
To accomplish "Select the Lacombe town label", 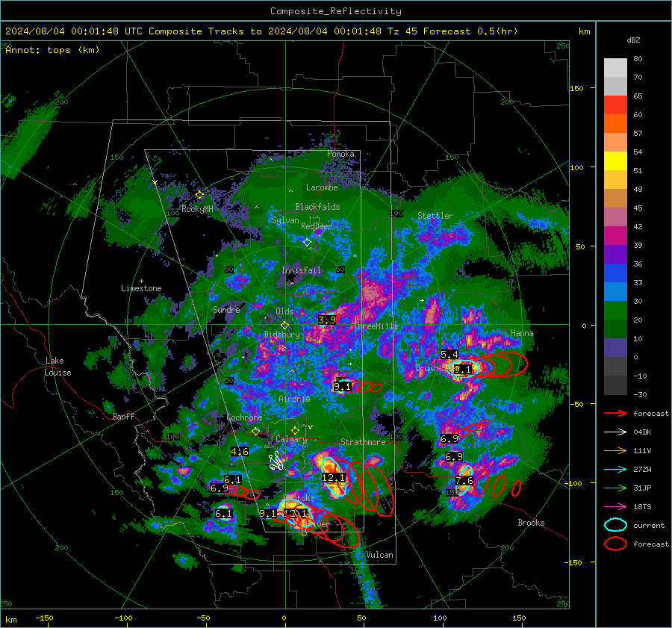I will coord(322,187).
